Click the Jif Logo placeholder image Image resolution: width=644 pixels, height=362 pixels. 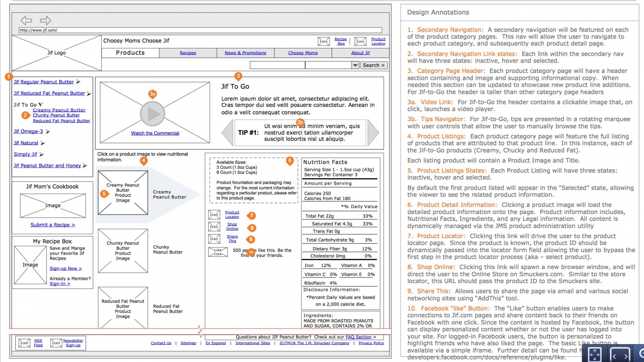coord(57,53)
